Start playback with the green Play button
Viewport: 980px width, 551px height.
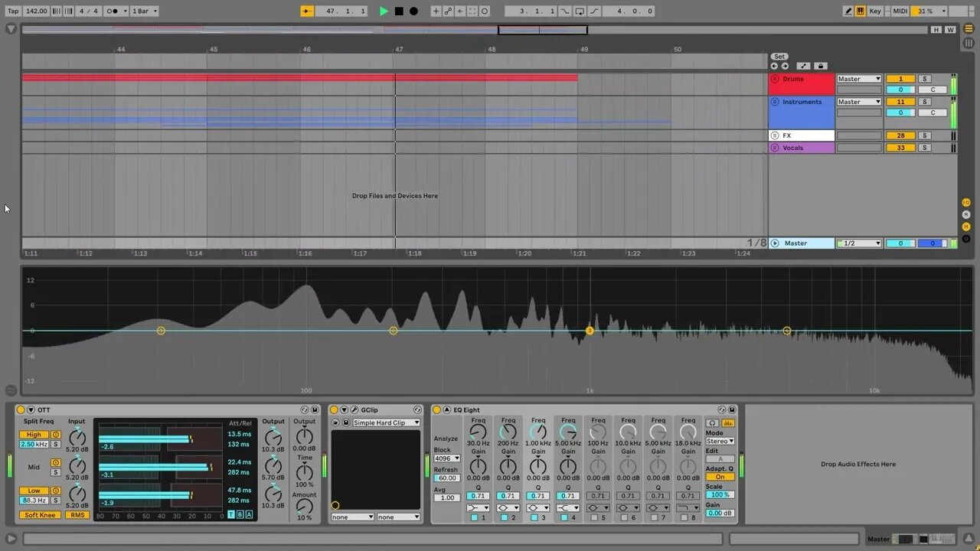point(384,11)
